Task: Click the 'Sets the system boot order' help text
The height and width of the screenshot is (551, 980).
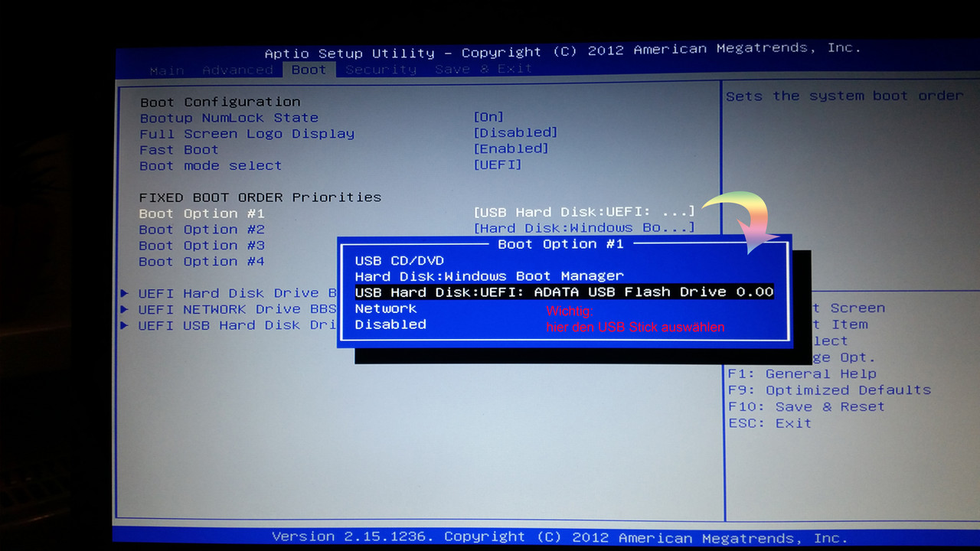Action: tap(844, 96)
